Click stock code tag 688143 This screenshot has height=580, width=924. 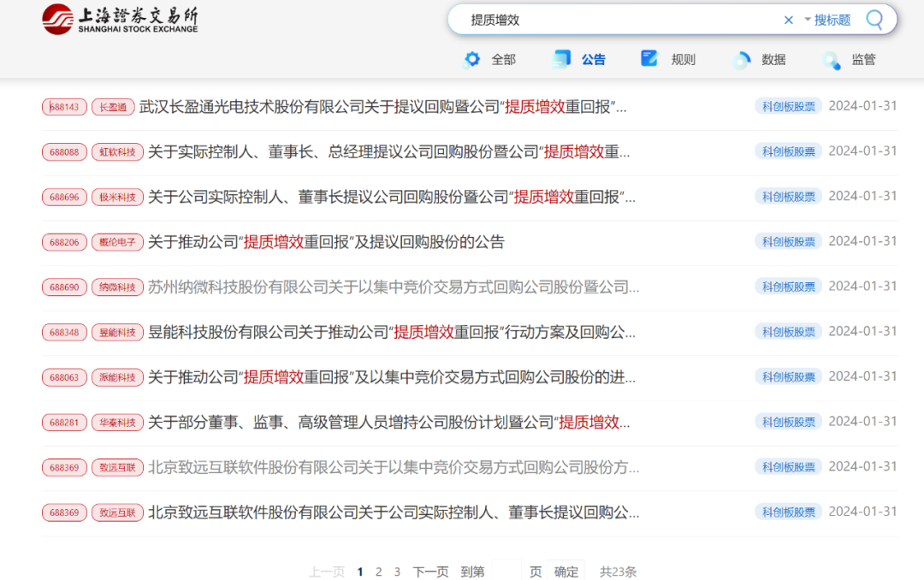point(64,107)
